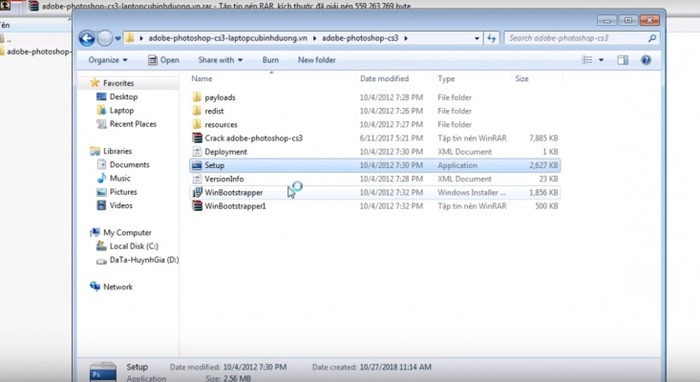Click Setup thumbnail in details pane
Viewport: 700px width, 382px height.
pyautogui.click(x=103, y=372)
